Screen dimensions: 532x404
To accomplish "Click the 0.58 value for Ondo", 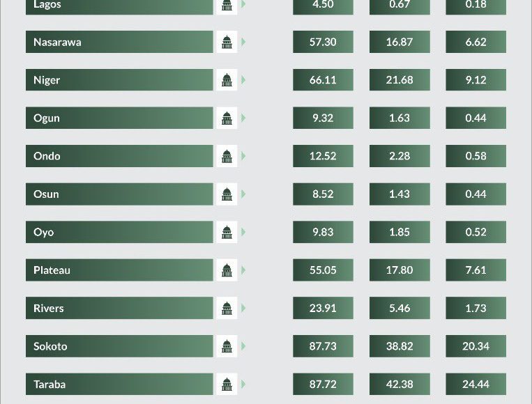I will [476, 156].
